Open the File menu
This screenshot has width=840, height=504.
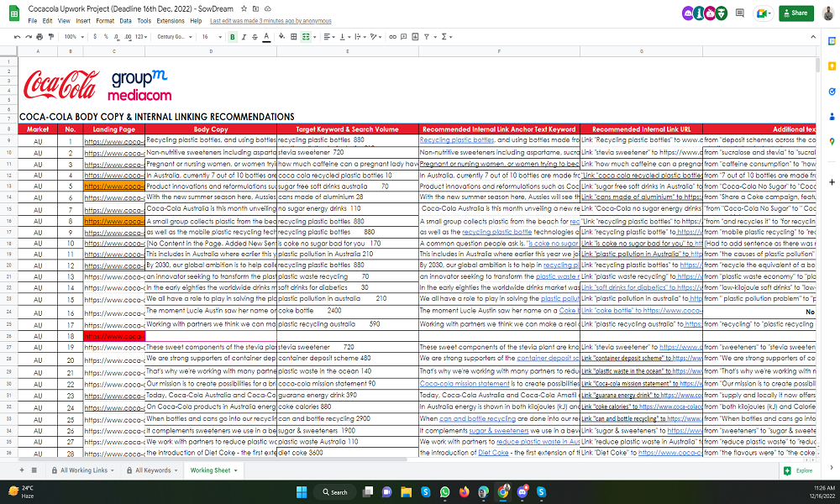click(33, 21)
